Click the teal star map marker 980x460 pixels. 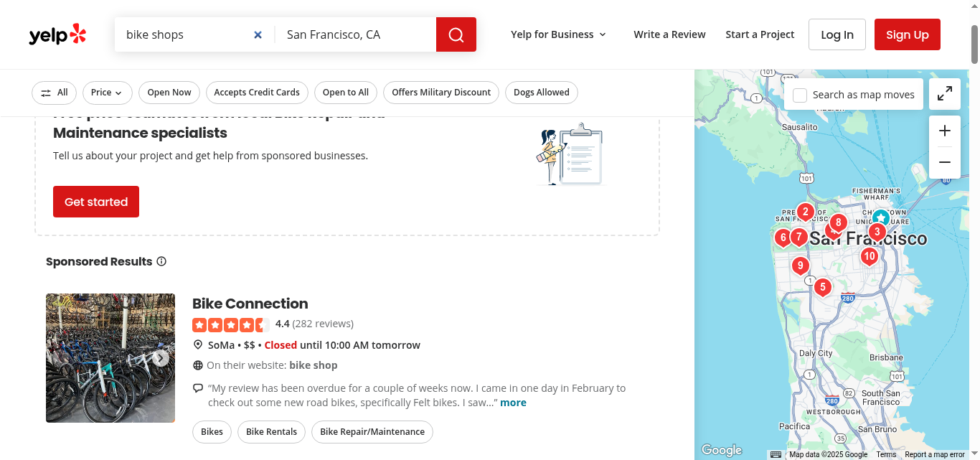[881, 218]
